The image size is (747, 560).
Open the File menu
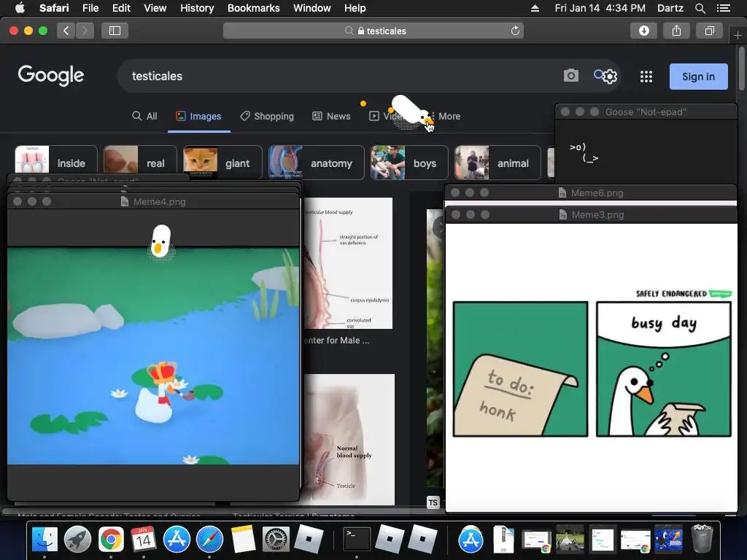point(90,8)
